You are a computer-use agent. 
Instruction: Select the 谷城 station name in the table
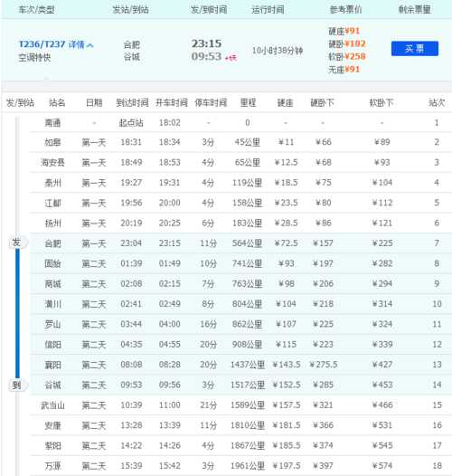point(52,385)
